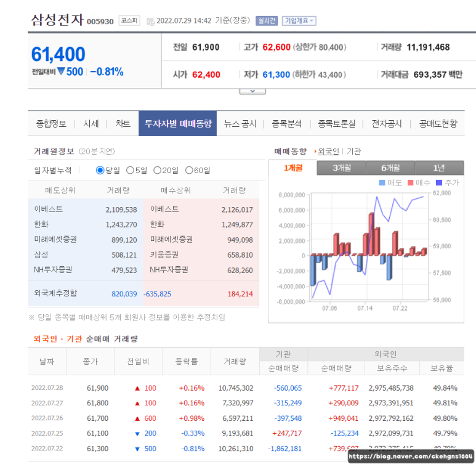Click the down arrow next to 500

point(61,71)
